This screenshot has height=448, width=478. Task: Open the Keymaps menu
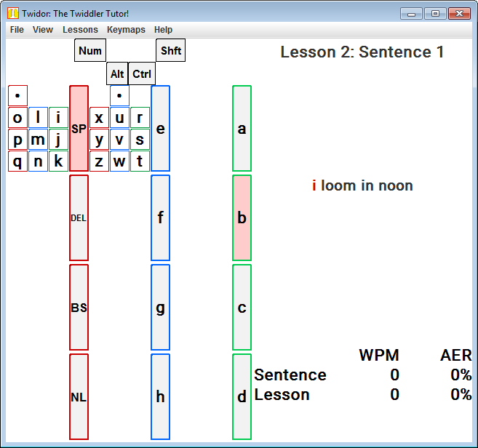click(x=126, y=30)
